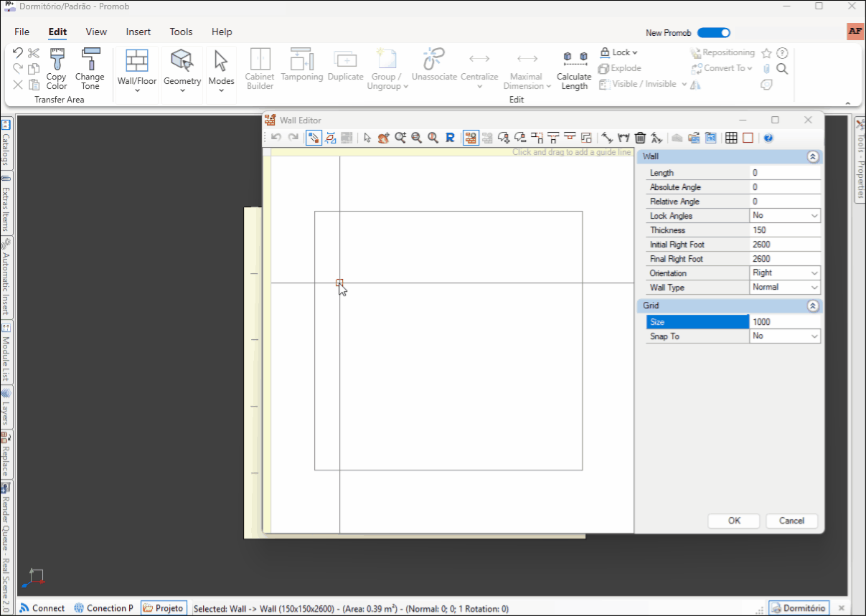This screenshot has width=866, height=616.
Task: Click the blue help icon in Wall Editor
Action: [768, 138]
